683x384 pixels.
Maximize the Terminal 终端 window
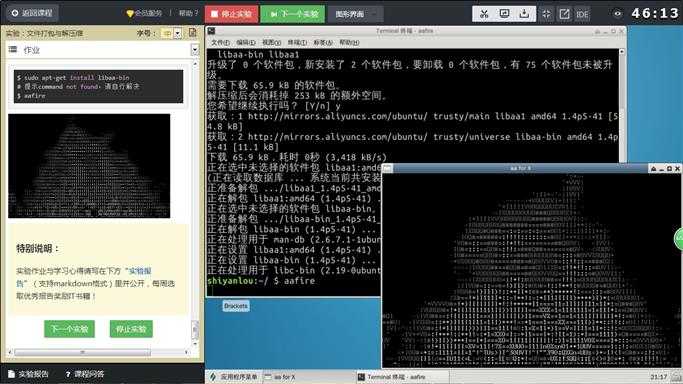613,31
